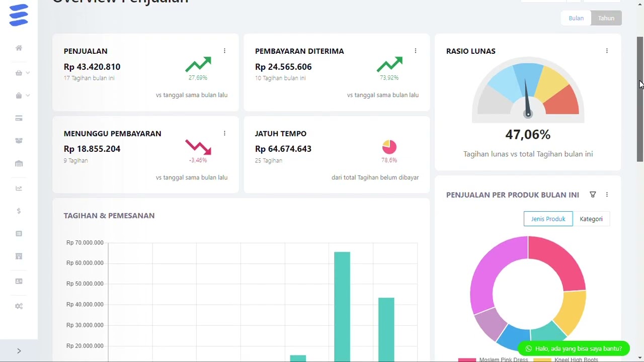The height and width of the screenshot is (362, 644).
Task: Open the line chart reports sidebar icon
Action: point(19,189)
